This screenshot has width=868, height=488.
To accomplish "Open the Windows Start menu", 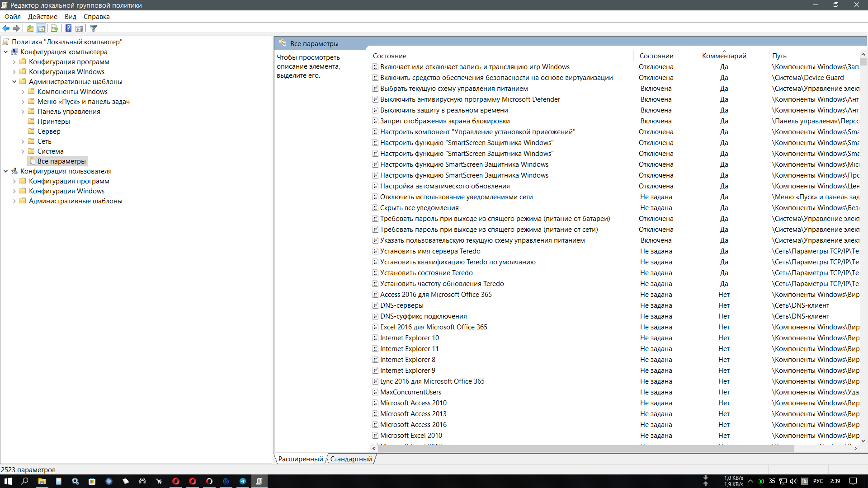I will (8, 481).
